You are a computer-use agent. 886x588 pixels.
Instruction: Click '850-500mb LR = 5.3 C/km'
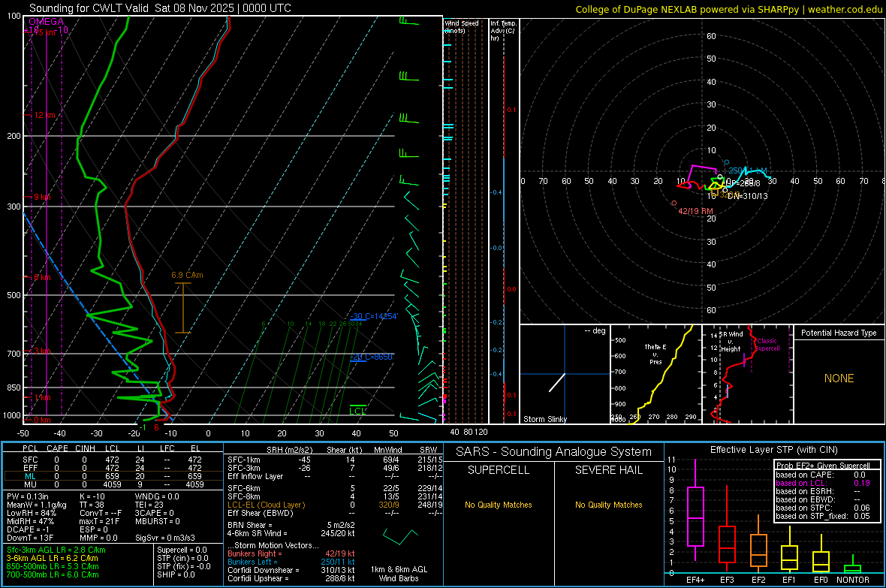click(x=53, y=566)
